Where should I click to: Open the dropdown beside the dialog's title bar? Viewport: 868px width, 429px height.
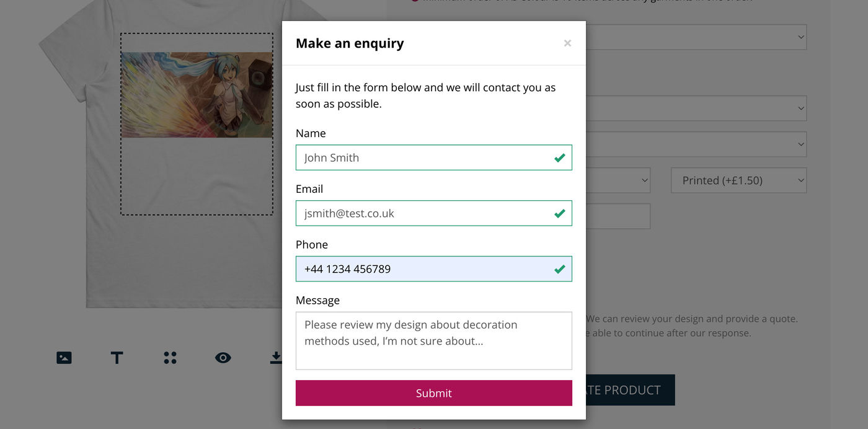(696, 37)
